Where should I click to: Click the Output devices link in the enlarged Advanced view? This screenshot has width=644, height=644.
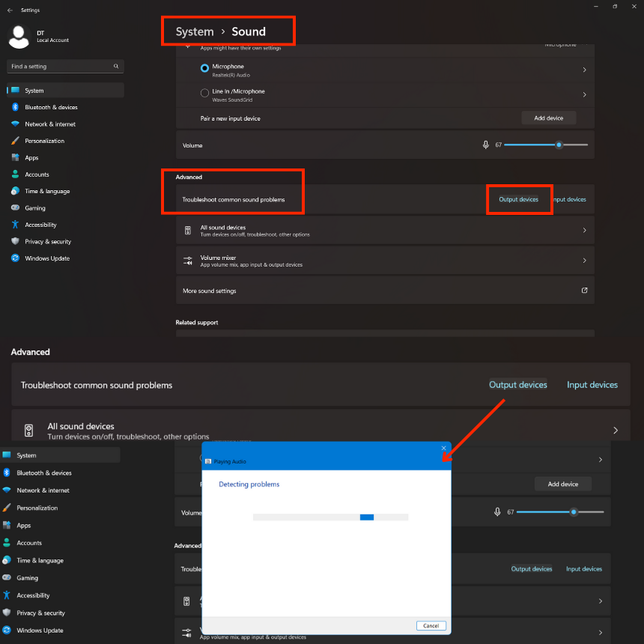tap(518, 385)
